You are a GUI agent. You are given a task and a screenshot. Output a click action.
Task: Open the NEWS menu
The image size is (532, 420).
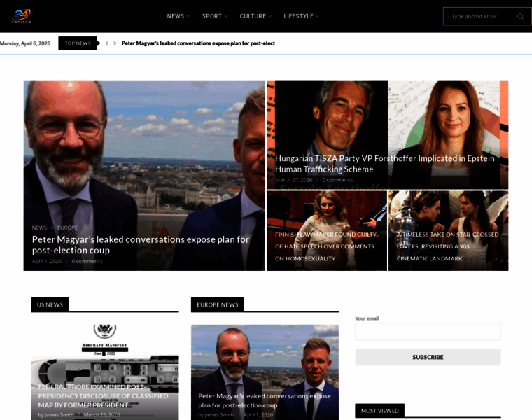[176, 16]
